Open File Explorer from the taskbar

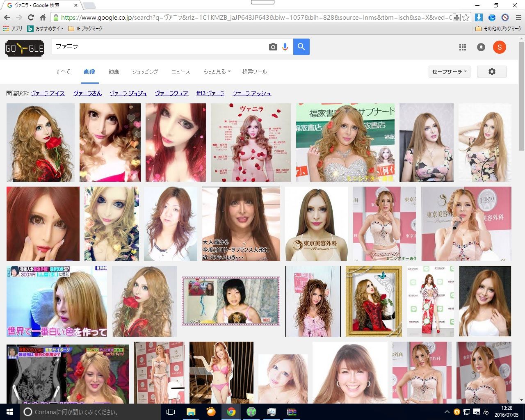[x=191, y=412]
